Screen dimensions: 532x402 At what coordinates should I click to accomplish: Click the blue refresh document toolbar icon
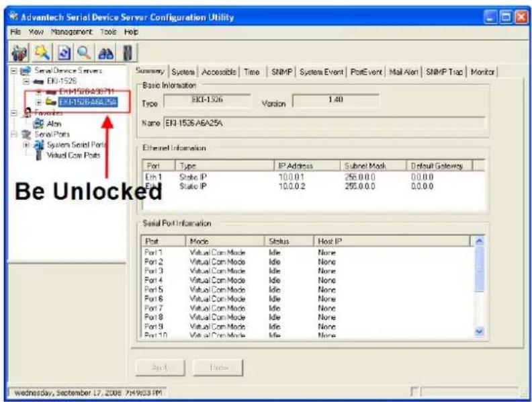[x=64, y=53]
